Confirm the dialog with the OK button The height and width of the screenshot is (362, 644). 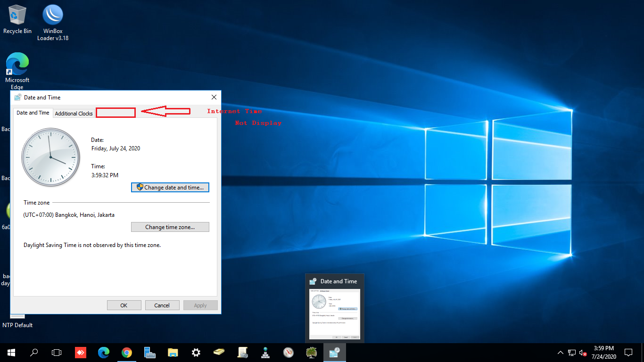point(124,305)
